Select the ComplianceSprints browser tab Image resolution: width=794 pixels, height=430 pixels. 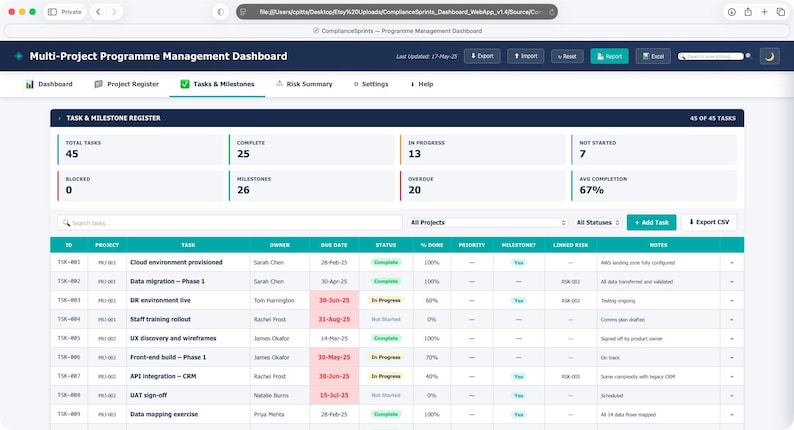398,31
